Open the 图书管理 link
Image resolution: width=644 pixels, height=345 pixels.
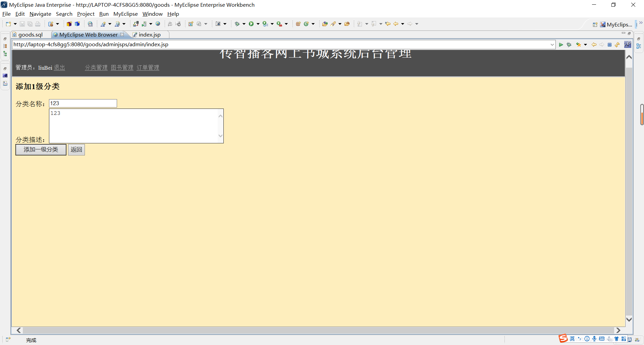[122, 68]
